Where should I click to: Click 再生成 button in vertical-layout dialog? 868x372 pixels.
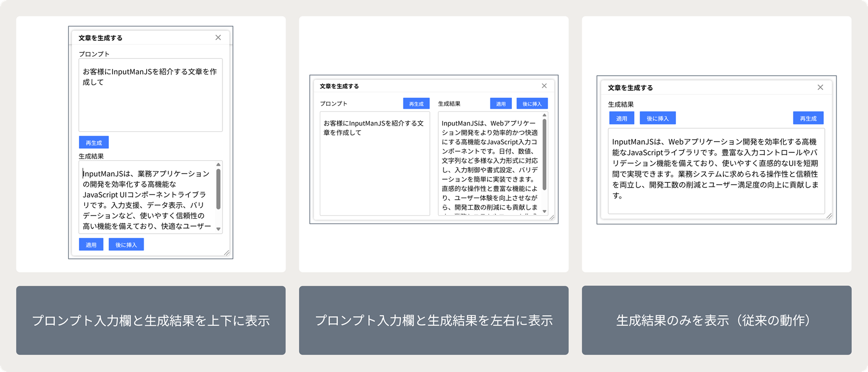94,142
